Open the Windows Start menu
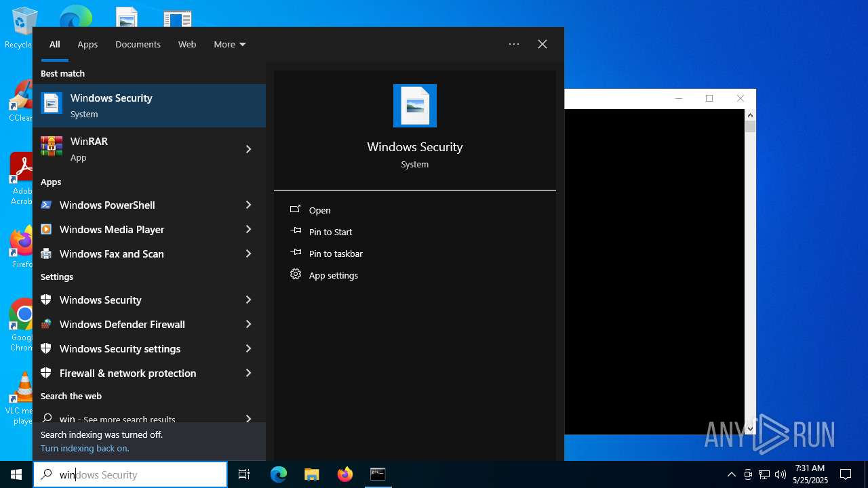The width and height of the screenshot is (868, 488). pos(16,474)
